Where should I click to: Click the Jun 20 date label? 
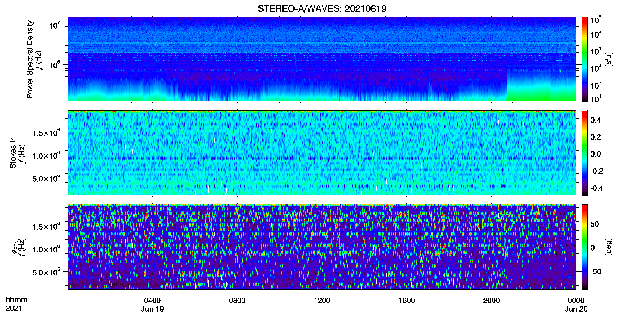click(x=576, y=309)
